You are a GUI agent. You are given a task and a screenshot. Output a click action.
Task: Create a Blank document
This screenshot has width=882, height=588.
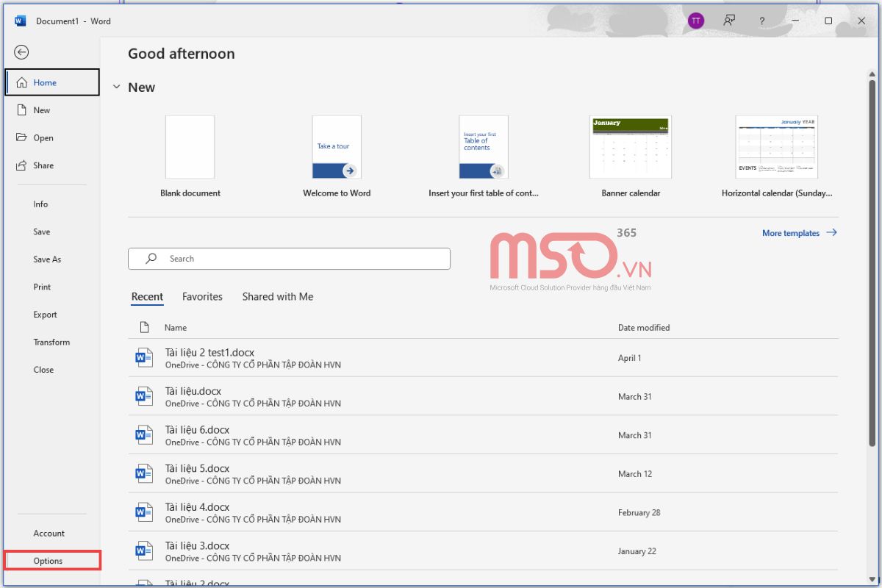tap(190, 156)
